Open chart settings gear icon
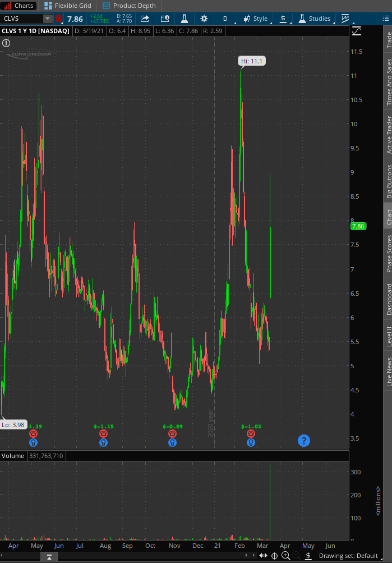This screenshot has width=392, height=563. [204, 19]
